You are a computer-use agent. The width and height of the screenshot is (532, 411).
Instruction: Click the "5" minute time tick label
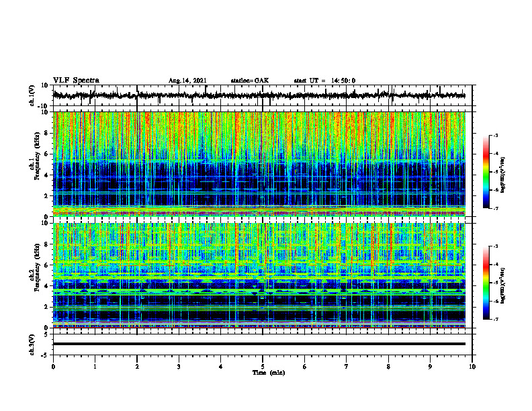[263, 367]
